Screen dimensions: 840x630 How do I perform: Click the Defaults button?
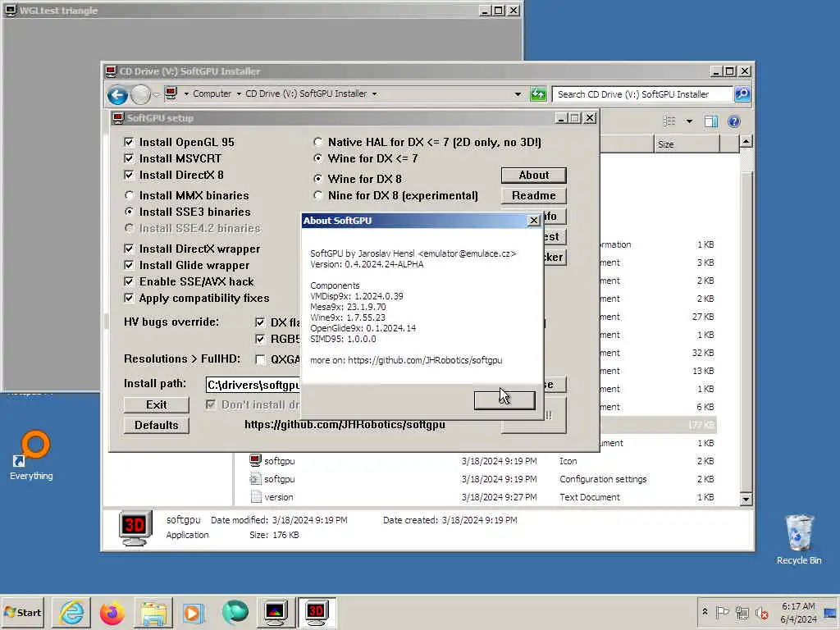[x=157, y=425]
